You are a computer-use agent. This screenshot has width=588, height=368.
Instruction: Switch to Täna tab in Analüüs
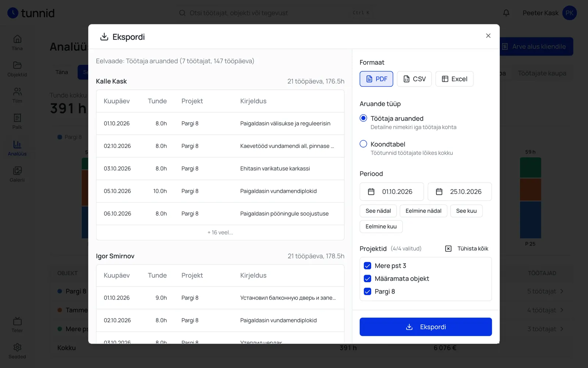click(x=62, y=72)
